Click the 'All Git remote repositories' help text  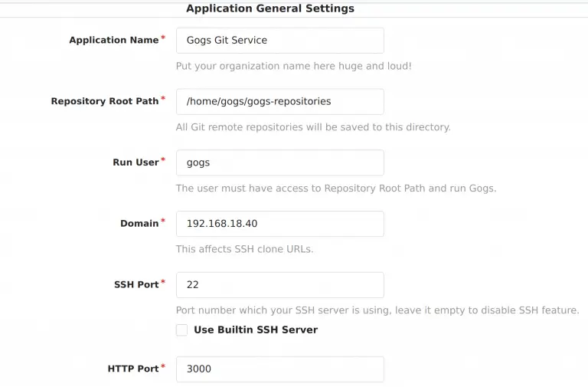[x=313, y=127]
